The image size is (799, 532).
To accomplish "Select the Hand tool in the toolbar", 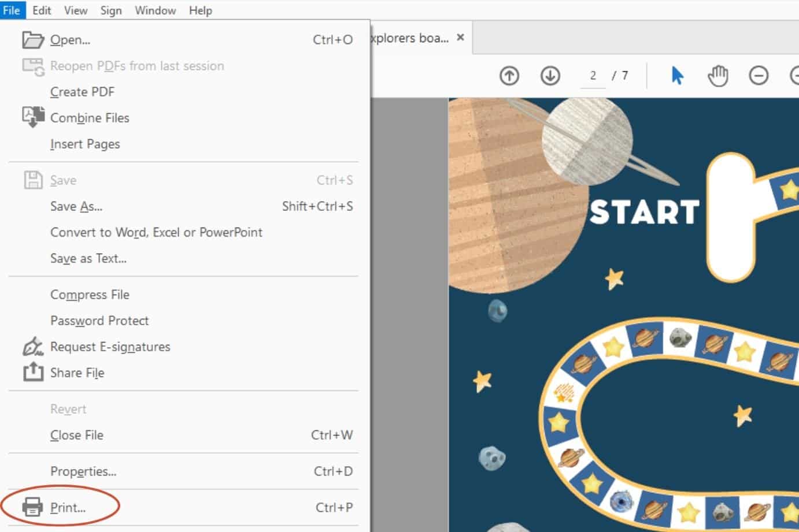I will point(719,75).
